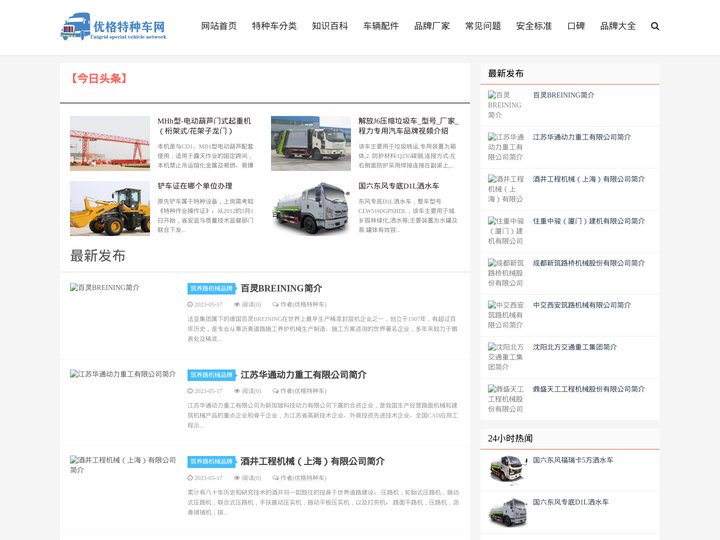720x540 pixels.
Task: Open the red gantry crane thumbnail
Action: 110,143
